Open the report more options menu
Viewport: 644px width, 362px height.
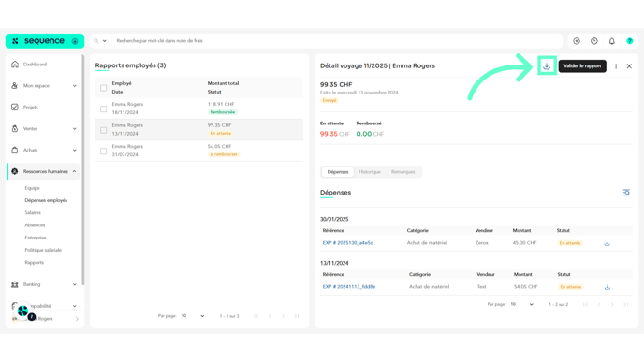tap(616, 66)
